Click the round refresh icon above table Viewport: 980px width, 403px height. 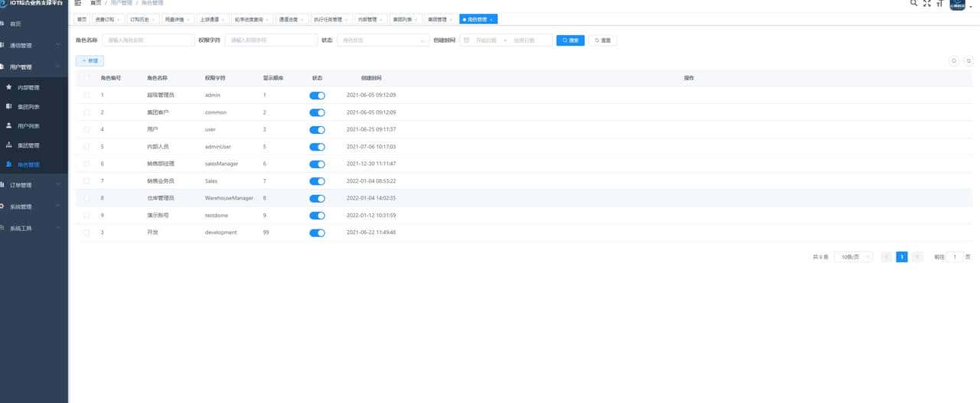coord(969,60)
